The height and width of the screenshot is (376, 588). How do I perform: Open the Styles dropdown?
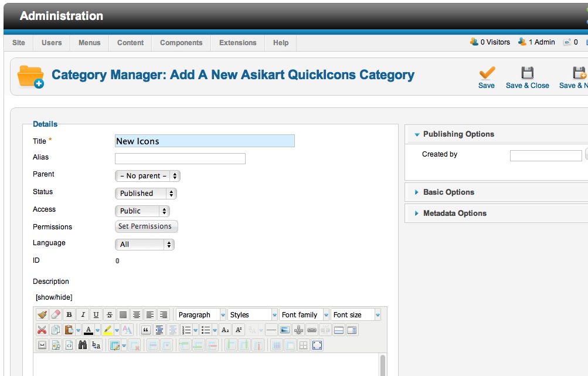pos(253,314)
